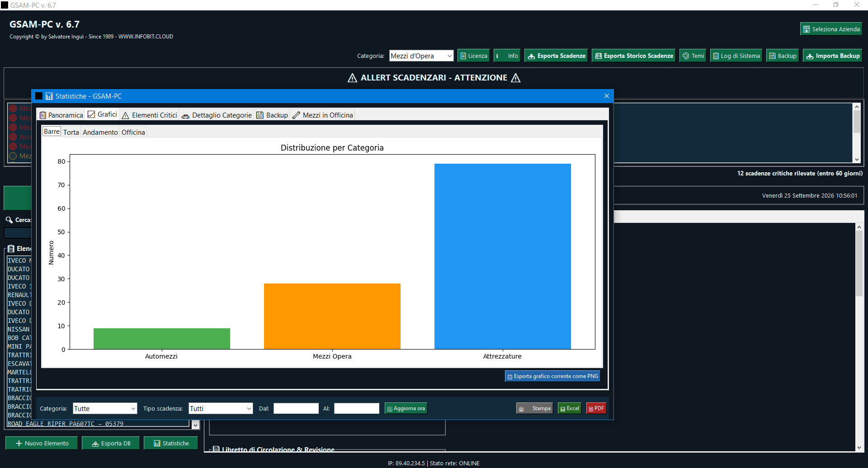This screenshot has width=868, height=468.
Task: Click the Al date field
Action: pos(357,408)
